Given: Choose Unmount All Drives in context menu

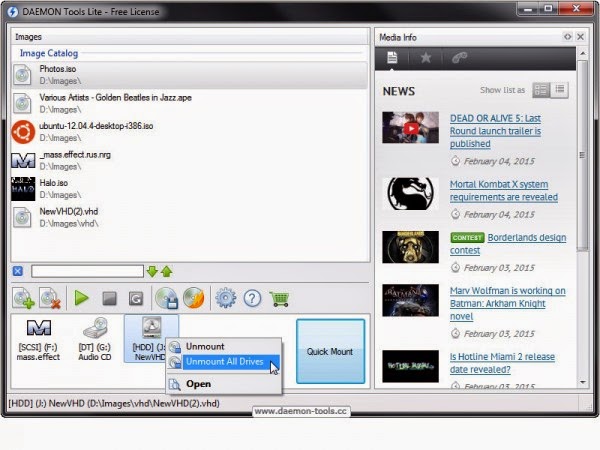Looking at the screenshot, I should [223, 362].
